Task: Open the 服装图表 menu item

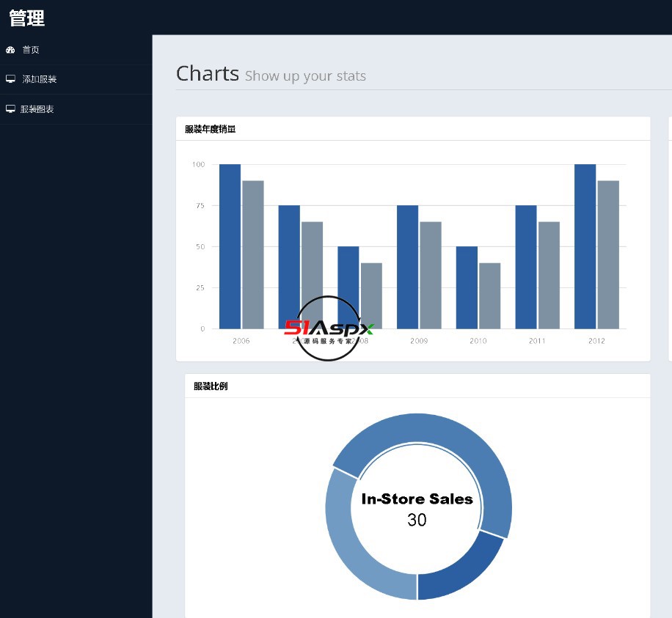Action: pyautogui.click(x=76, y=109)
